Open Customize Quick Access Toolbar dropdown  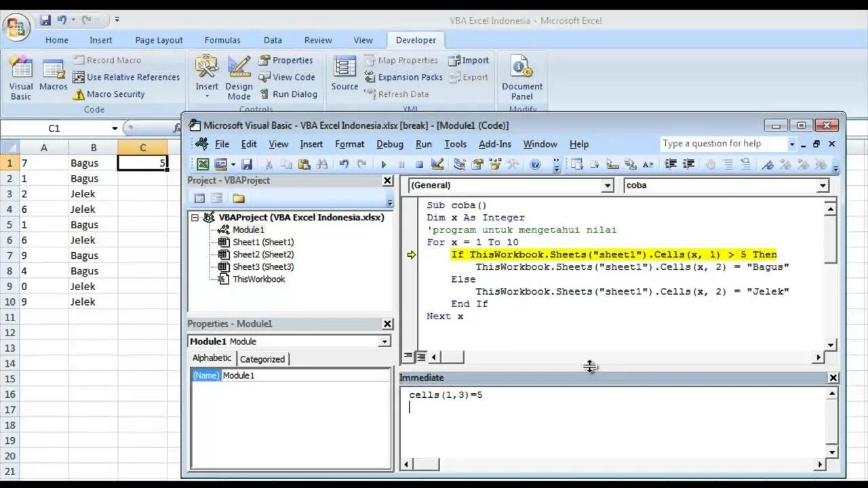117,20
